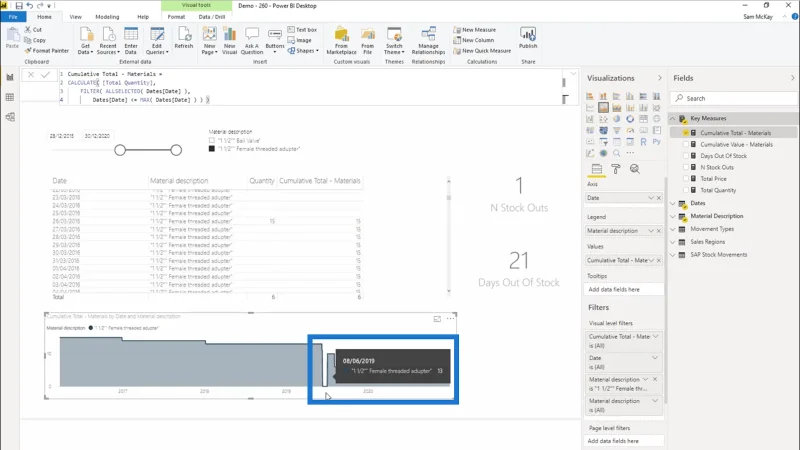Toggle Female threaded adapter slicer checkbox
This screenshot has height=450, width=800.
point(212,149)
